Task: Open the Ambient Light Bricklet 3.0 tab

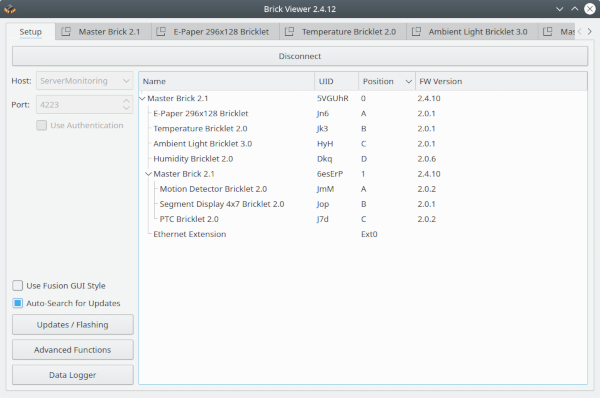Action: pos(472,32)
